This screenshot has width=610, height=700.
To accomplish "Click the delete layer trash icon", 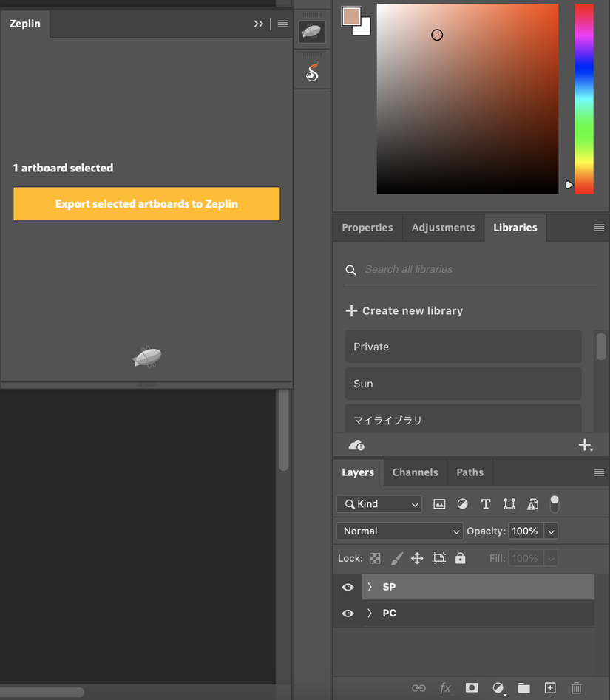I will click(x=577, y=687).
